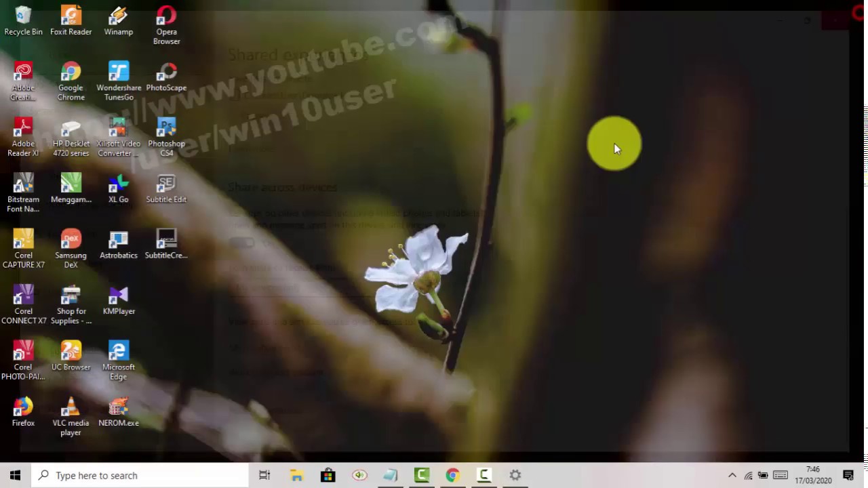Click the Shop for Supplies shortcut
The height and width of the screenshot is (488, 868).
[71, 305]
